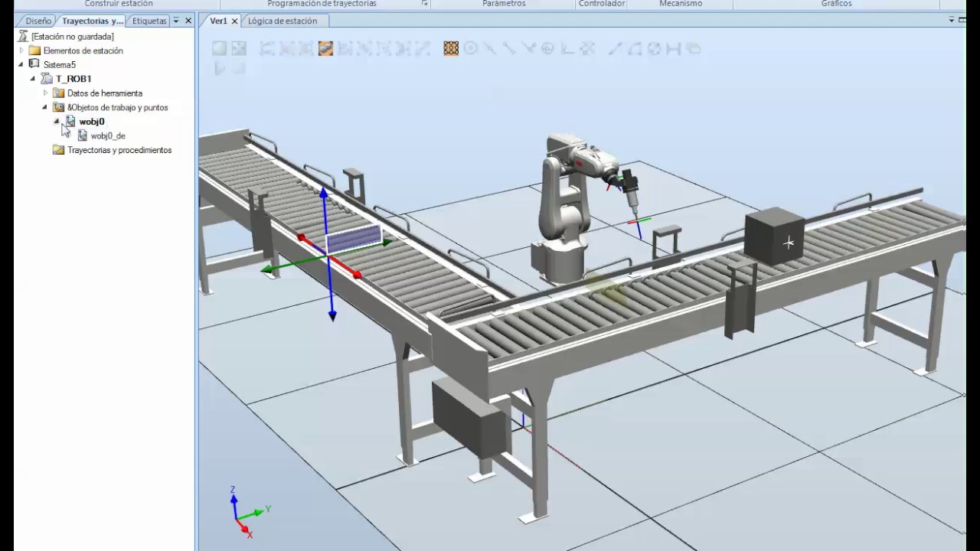Switch to the Etiquetas tab
The image size is (980, 551).
[149, 21]
